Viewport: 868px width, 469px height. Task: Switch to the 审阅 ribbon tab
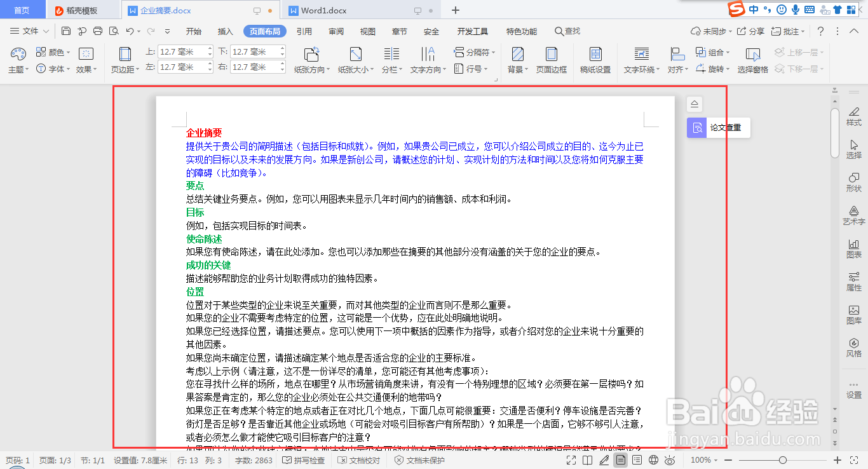point(336,31)
